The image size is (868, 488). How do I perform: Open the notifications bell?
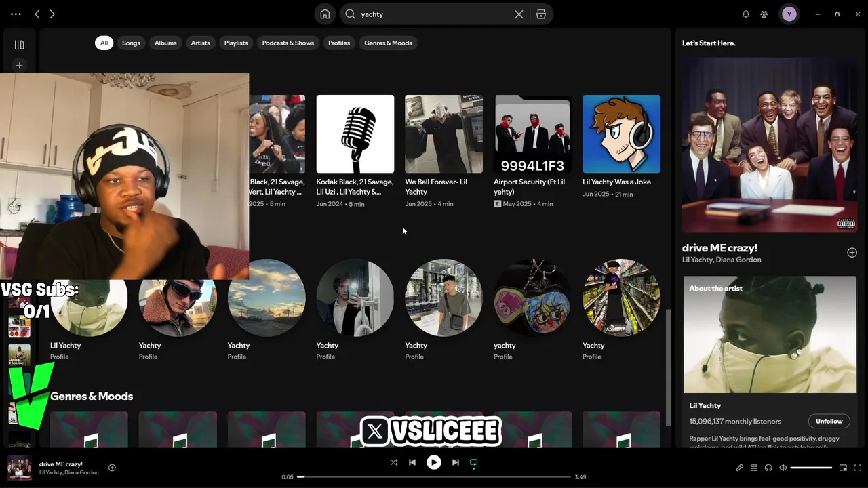pyautogui.click(x=746, y=14)
